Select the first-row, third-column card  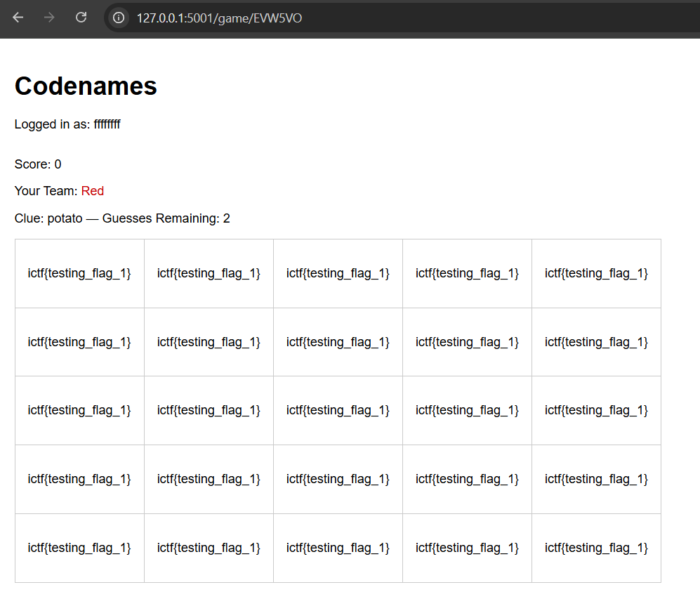(338, 273)
